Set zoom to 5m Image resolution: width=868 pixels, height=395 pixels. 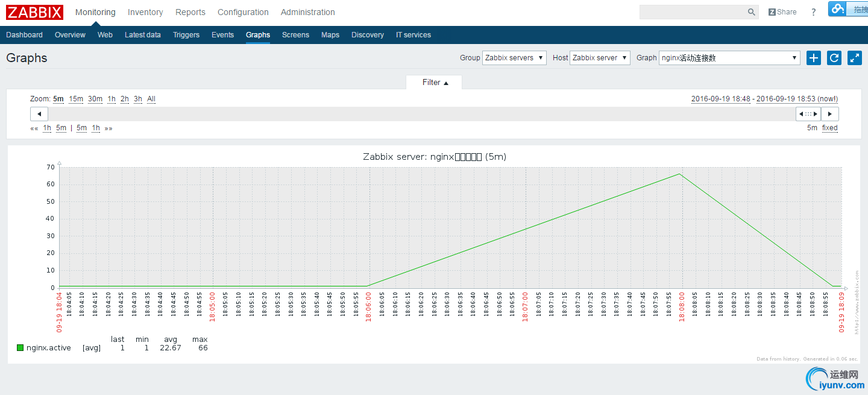[x=58, y=99]
